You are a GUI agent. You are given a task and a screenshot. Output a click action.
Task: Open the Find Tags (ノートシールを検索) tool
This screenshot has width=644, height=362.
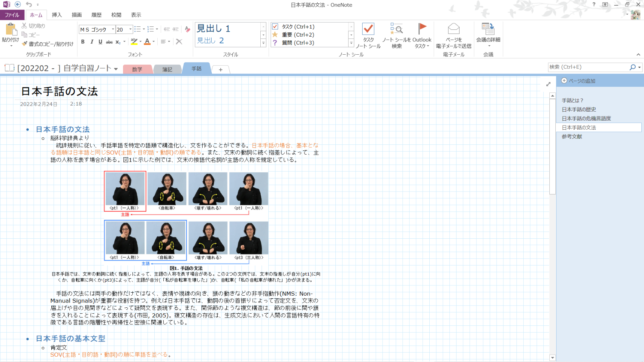397,36
